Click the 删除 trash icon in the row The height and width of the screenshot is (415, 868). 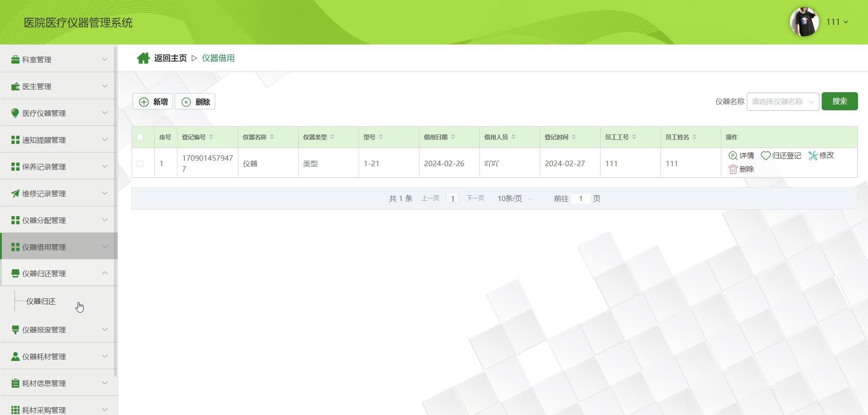pyautogui.click(x=732, y=169)
